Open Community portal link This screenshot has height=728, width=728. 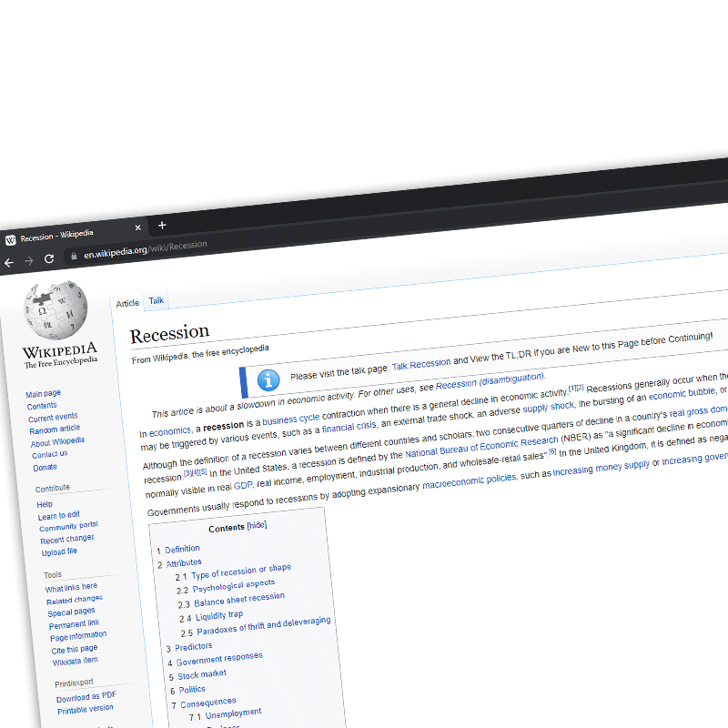tap(69, 527)
